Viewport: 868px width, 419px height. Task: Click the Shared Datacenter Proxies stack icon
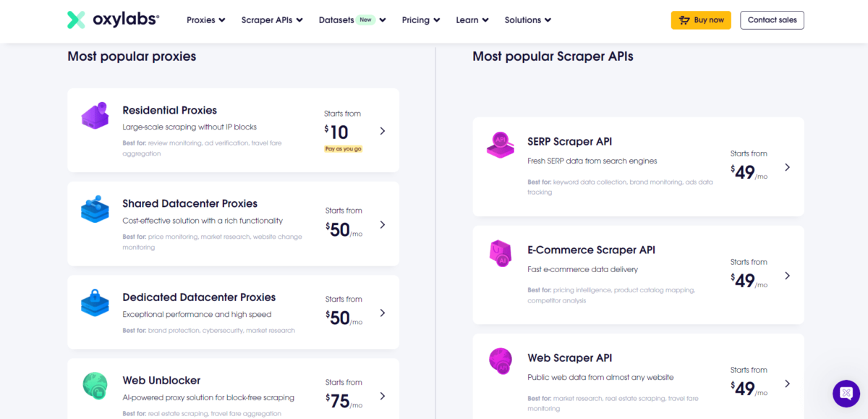95,208
